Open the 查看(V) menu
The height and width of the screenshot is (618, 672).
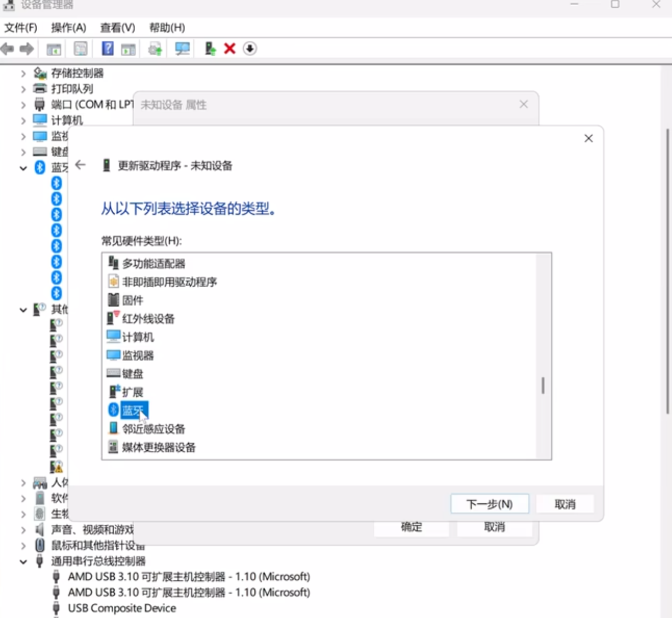117,27
